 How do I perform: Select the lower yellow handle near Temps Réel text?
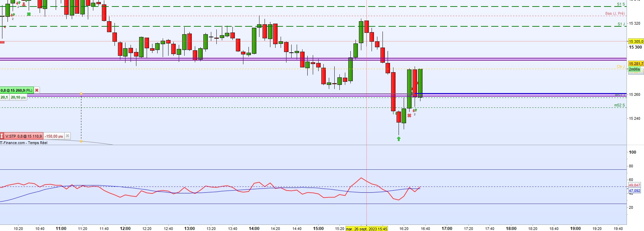point(81,141)
